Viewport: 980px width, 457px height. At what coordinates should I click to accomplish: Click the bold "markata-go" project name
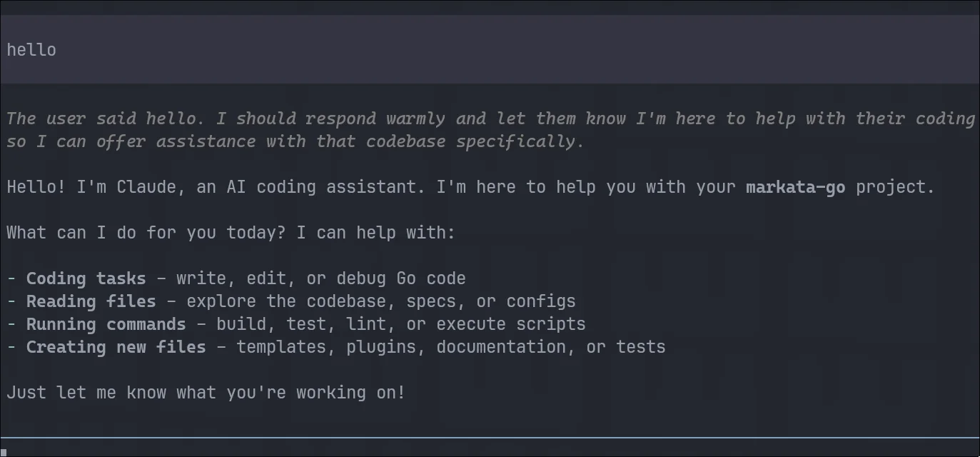tap(795, 187)
